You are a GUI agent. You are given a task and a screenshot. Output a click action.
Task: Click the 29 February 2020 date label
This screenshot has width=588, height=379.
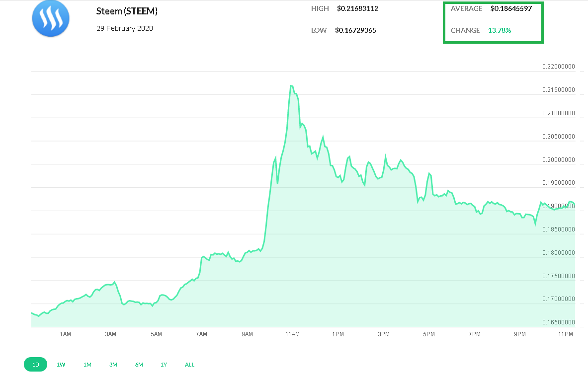point(124,28)
